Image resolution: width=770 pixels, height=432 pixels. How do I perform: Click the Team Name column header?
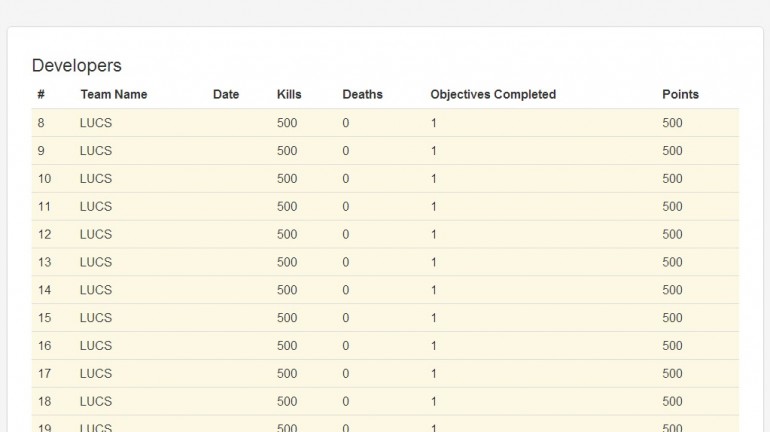point(113,95)
